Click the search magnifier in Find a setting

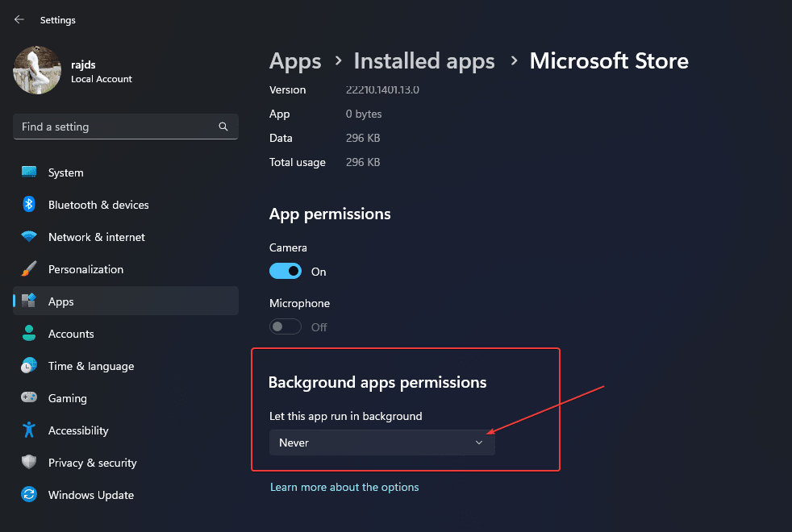pyautogui.click(x=223, y=127)
